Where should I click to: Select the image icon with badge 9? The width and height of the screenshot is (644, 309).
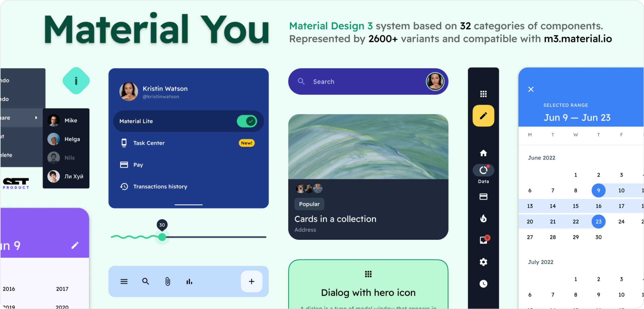point(483,240)
